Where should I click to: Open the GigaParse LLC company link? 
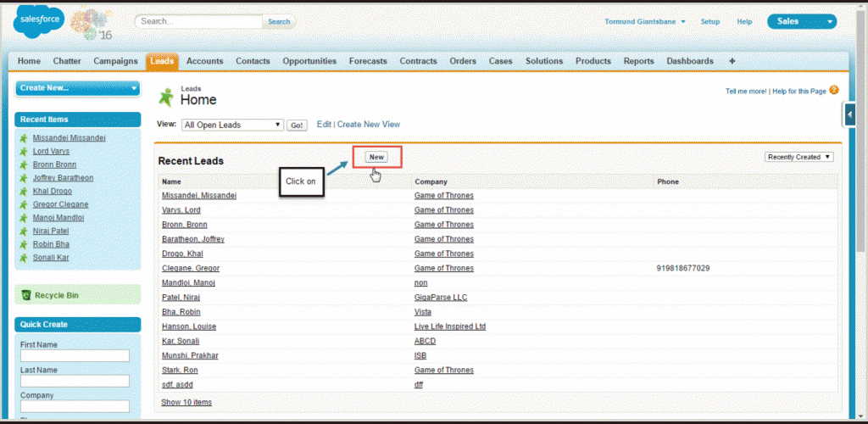click(441, 298)
